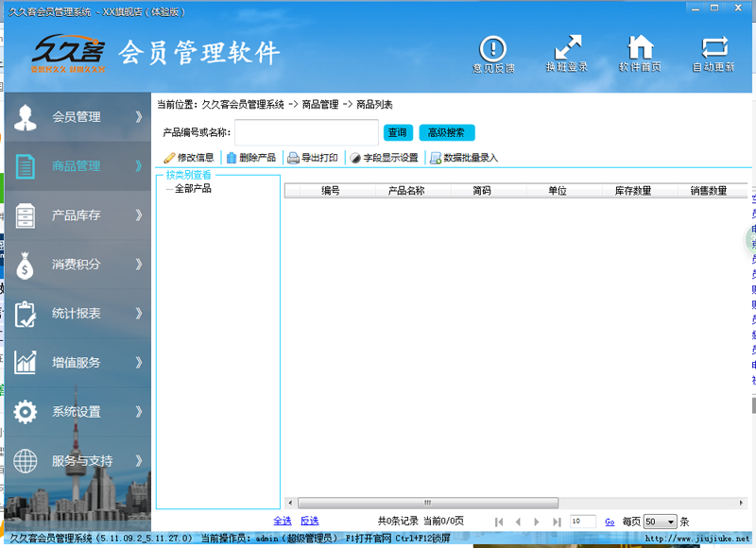Click the 增值服务 chart icon

point(26,363)
